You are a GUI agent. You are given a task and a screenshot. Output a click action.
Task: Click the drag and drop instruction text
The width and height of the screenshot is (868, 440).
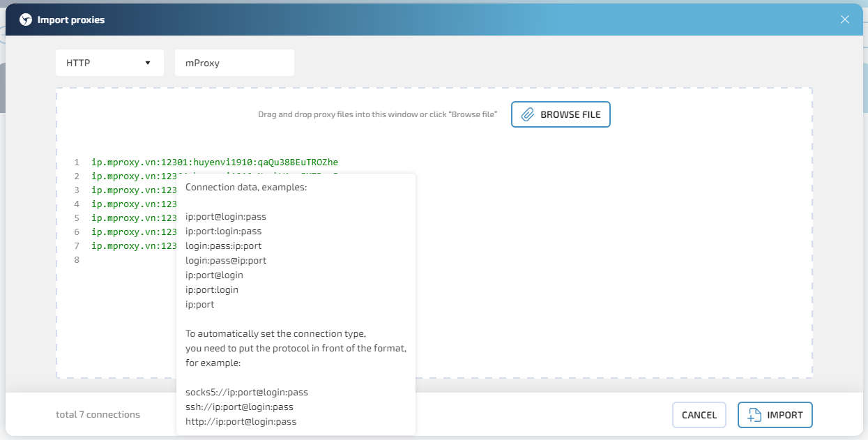(x=377, y=114)
